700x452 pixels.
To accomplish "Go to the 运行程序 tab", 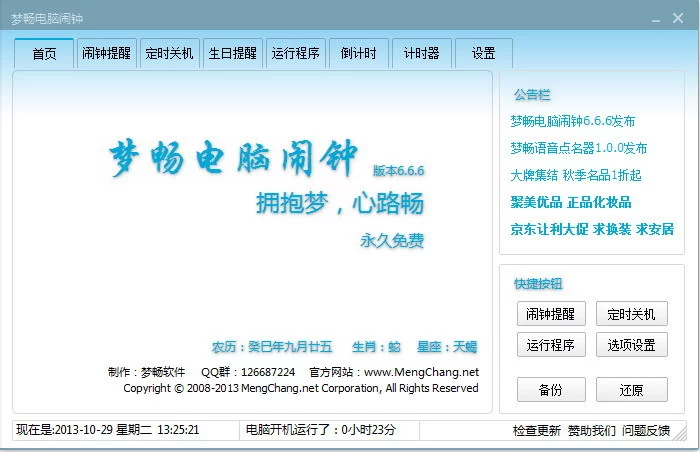I will [296, 54].
